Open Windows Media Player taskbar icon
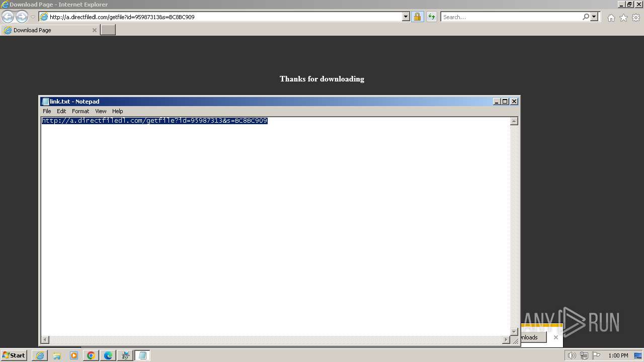 pos(74,355)
